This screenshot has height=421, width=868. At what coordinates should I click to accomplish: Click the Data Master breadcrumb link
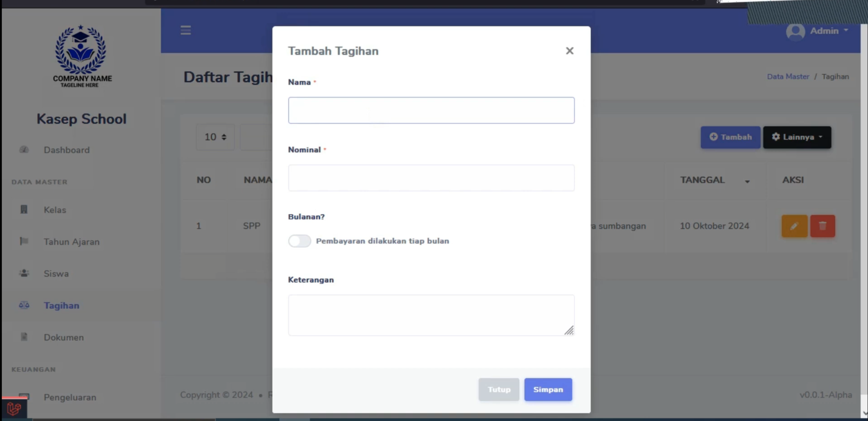point(788,77)
